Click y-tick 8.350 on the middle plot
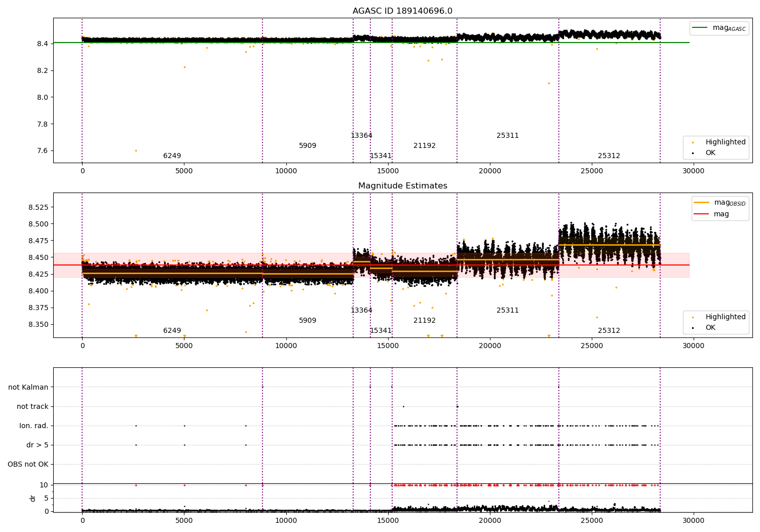The width and height of the screenshot is (760, 532). 39,324
